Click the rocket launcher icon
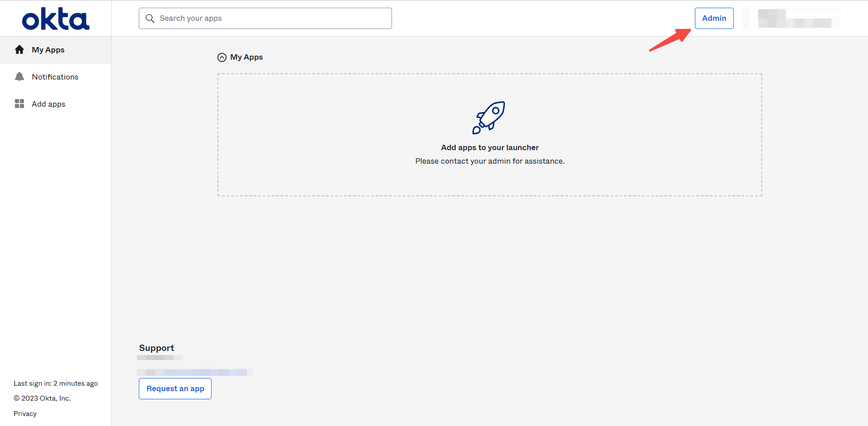This screenshot has height=426, width=868. [x=489, y=118]
